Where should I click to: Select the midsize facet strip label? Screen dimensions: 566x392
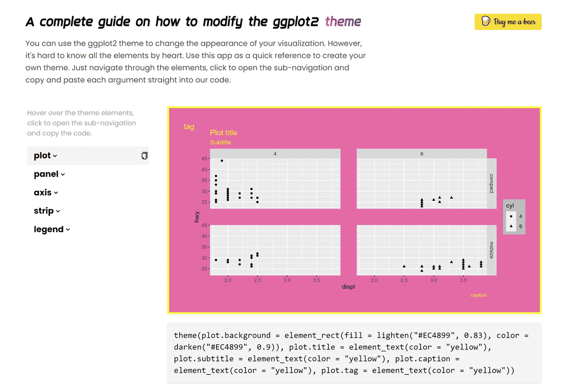click(x=490, y=250)
